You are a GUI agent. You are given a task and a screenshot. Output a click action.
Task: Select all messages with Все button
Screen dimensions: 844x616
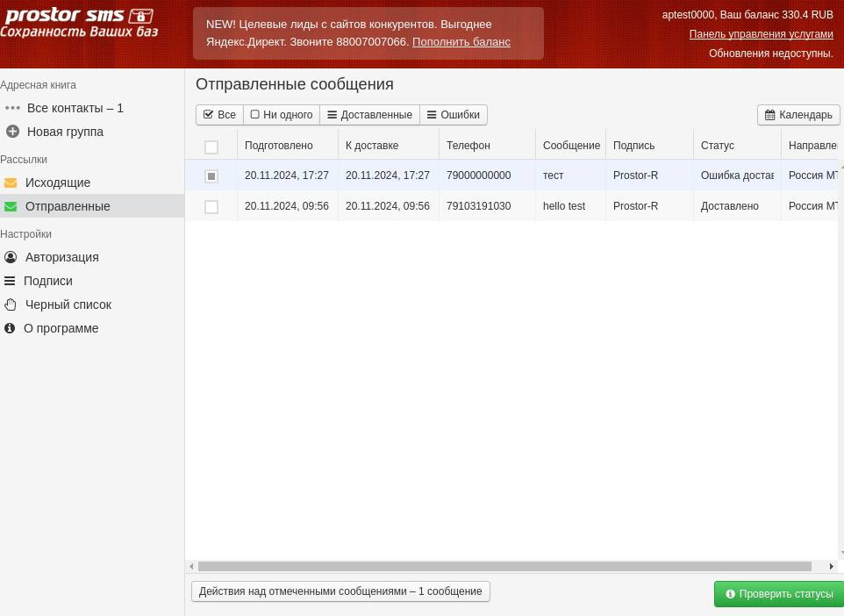click(219, 115)
